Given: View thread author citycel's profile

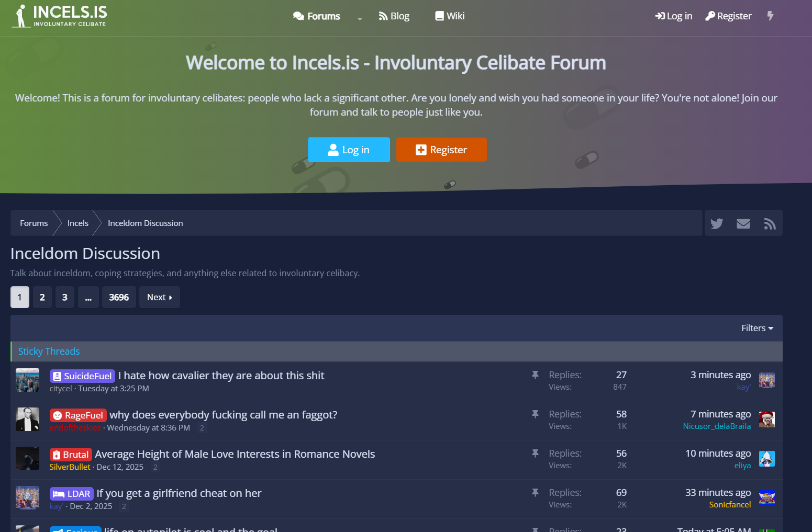Looking at the screenshot, I should tap(61, 389).
